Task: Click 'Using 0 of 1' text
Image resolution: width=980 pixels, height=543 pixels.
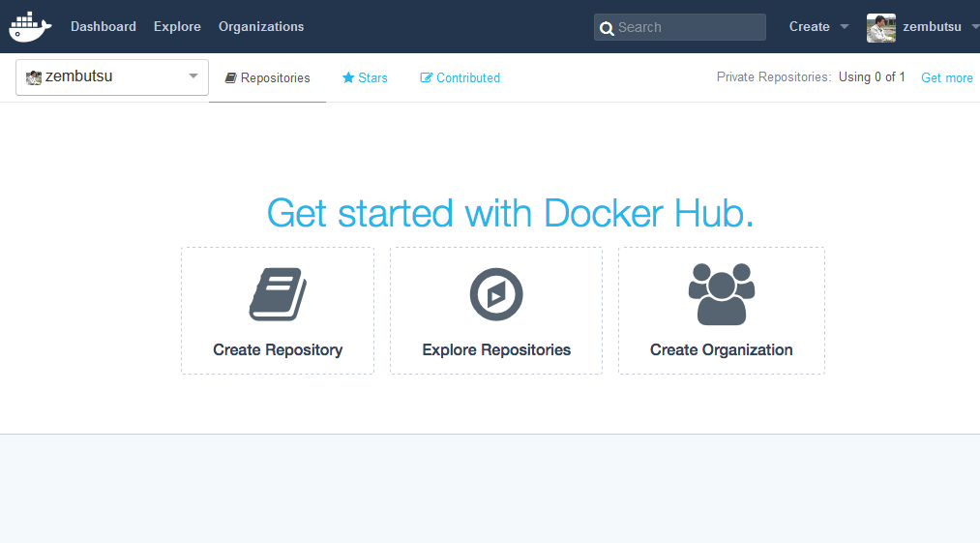Action: point(872,76)
